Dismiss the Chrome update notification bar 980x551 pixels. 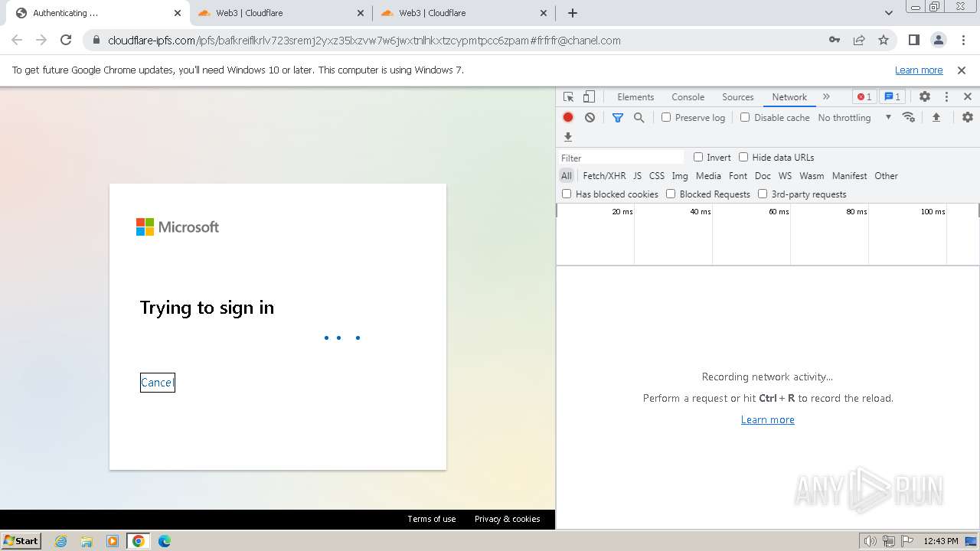point(962,70)
